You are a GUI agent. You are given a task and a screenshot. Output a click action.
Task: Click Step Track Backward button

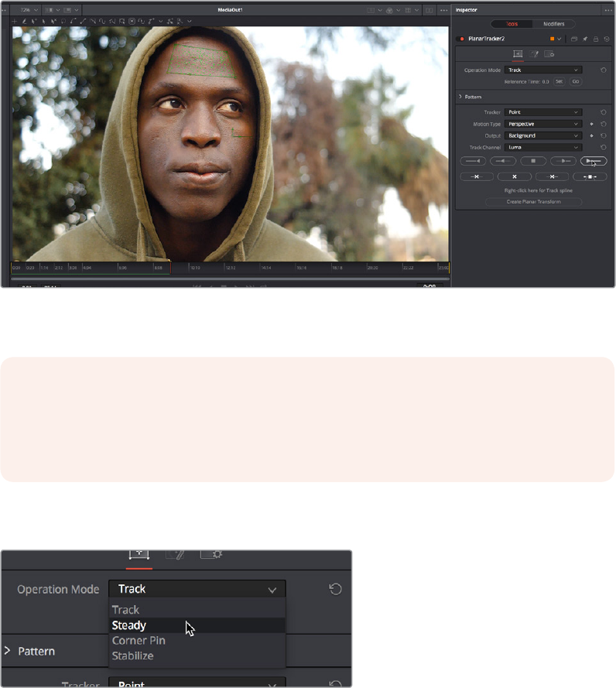(503, 161)
